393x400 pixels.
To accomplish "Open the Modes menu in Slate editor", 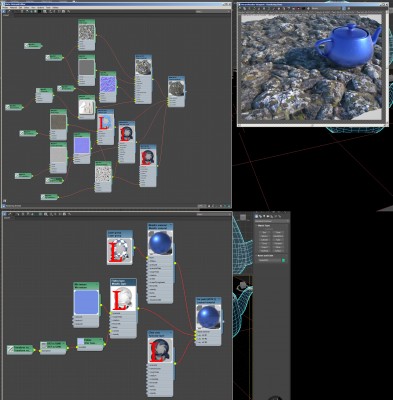I will [5, 7].
